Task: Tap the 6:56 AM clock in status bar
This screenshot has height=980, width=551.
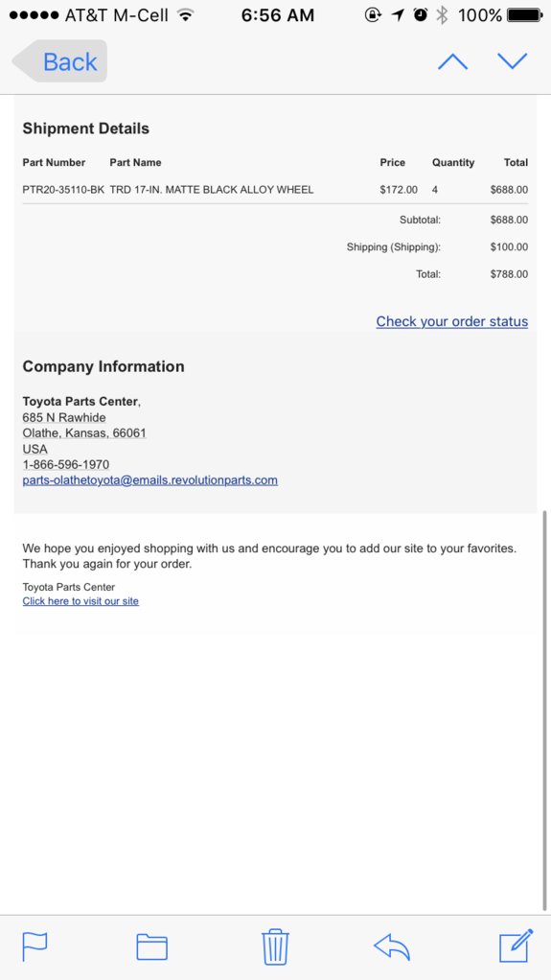Action: (x=277, y=15)
